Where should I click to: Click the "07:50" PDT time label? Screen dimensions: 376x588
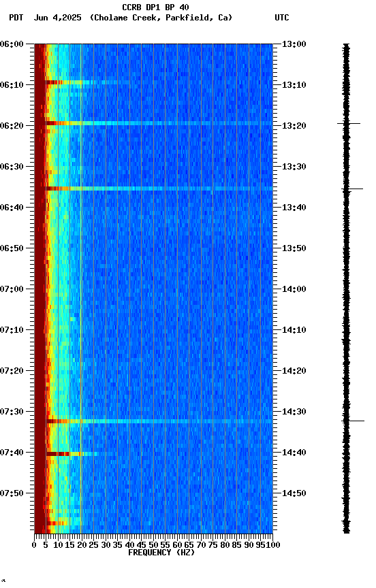pyautogui.click(x=12, y=493)
